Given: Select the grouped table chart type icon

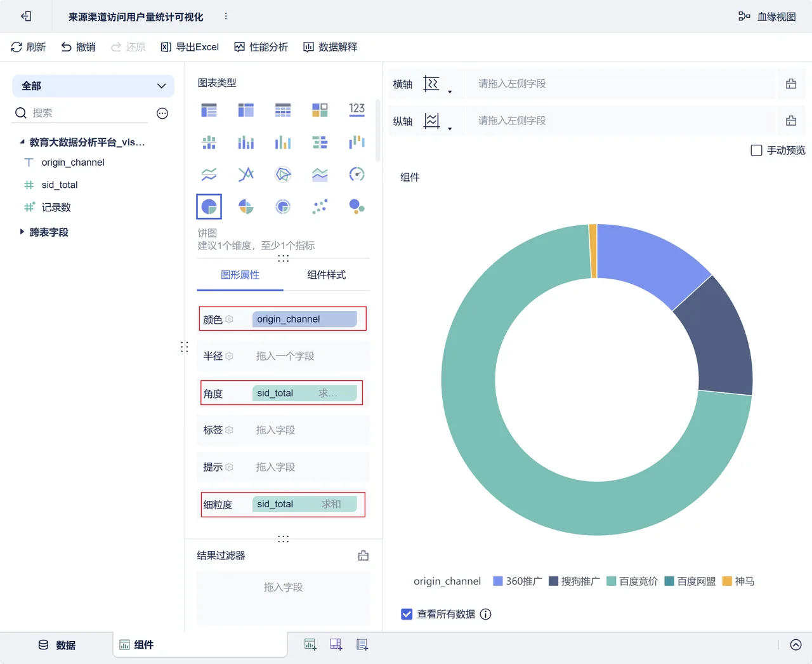Looking at the screenshot, I should coord(209,110).
